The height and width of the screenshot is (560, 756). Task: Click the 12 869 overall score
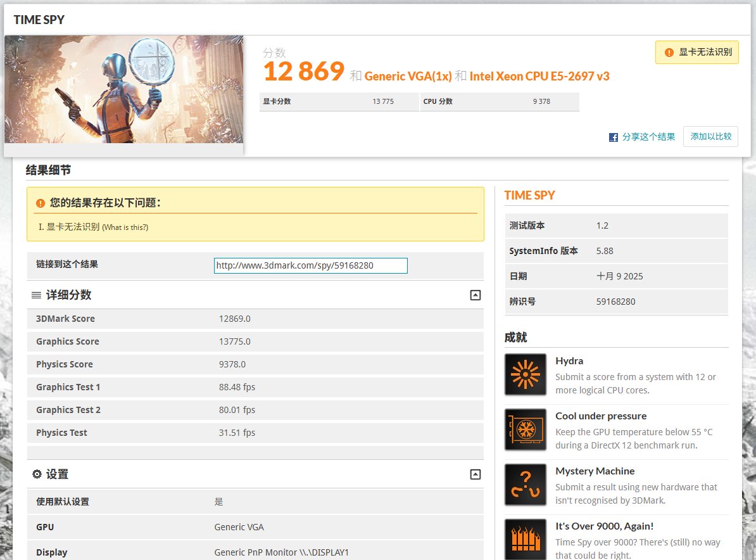tap(304, 72)
